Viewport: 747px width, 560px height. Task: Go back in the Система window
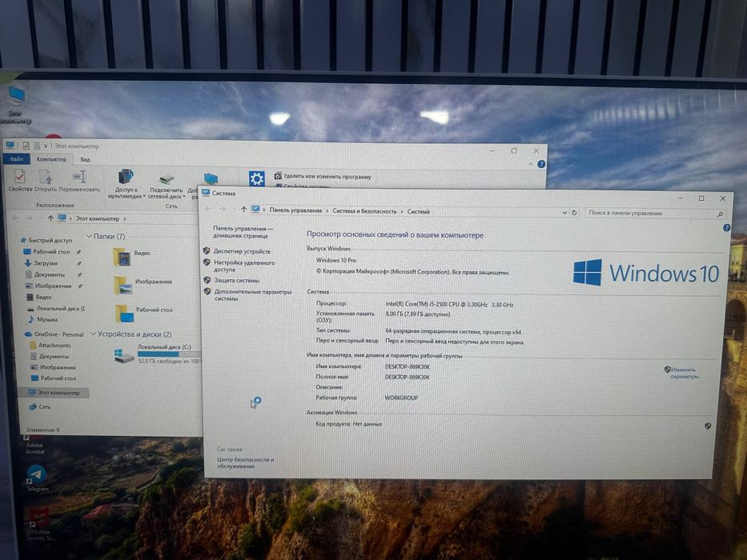point(208,209)
